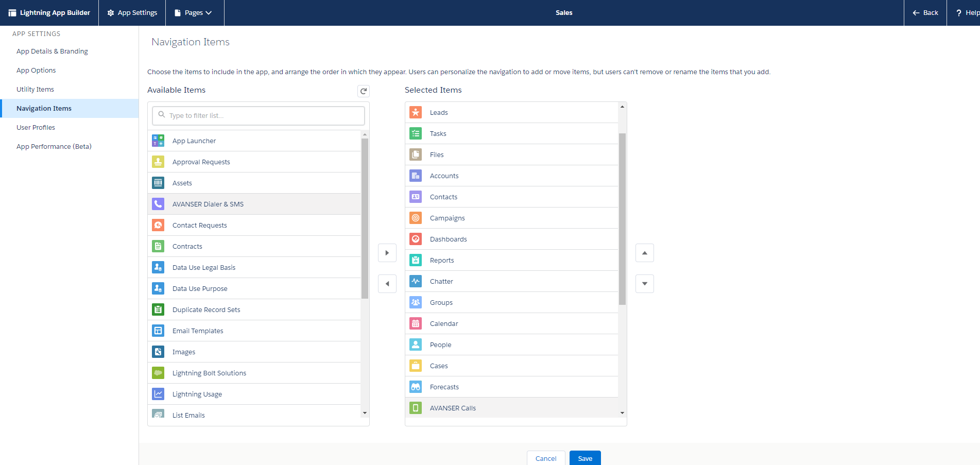Click the App Launcher icon in Available Items
The width and height of the screenshot is (980, 465).
158,141
